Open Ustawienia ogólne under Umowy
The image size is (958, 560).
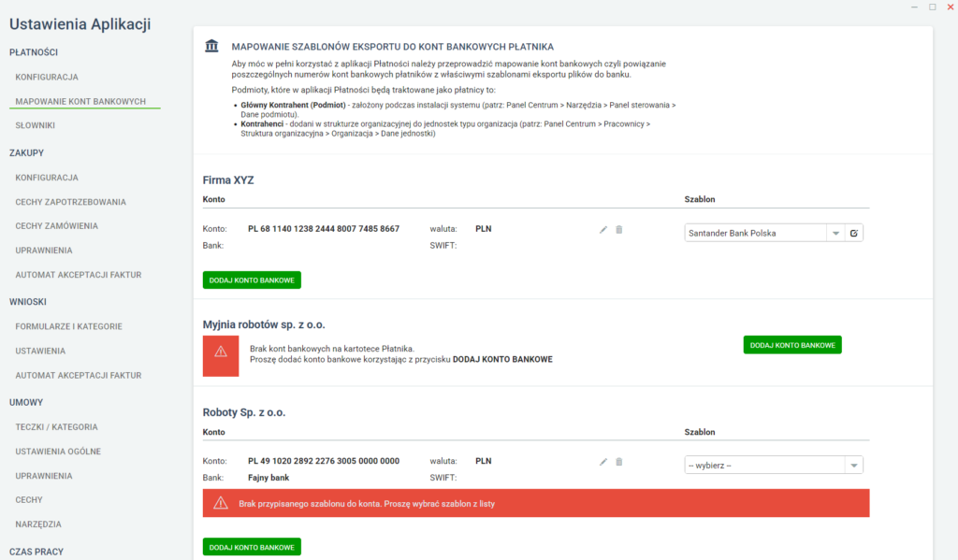58,452
